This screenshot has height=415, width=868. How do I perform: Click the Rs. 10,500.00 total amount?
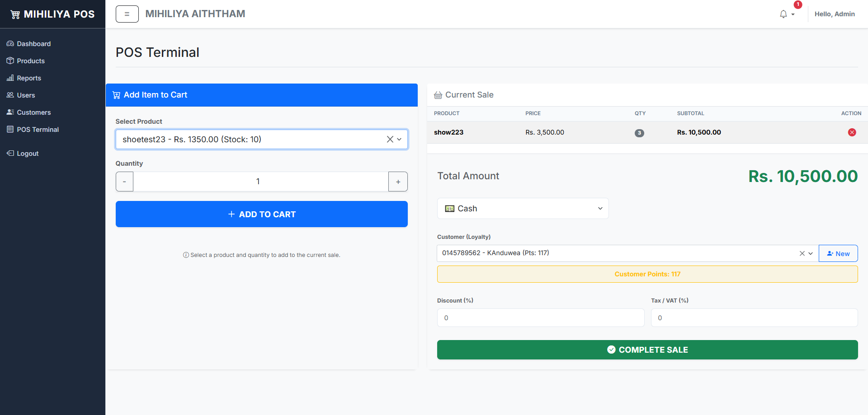(803, 176)
